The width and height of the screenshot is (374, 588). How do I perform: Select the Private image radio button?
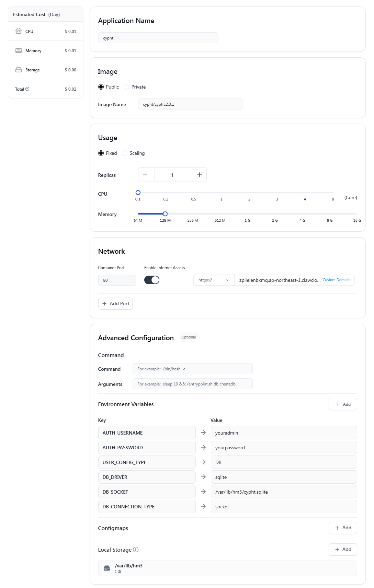127,87
